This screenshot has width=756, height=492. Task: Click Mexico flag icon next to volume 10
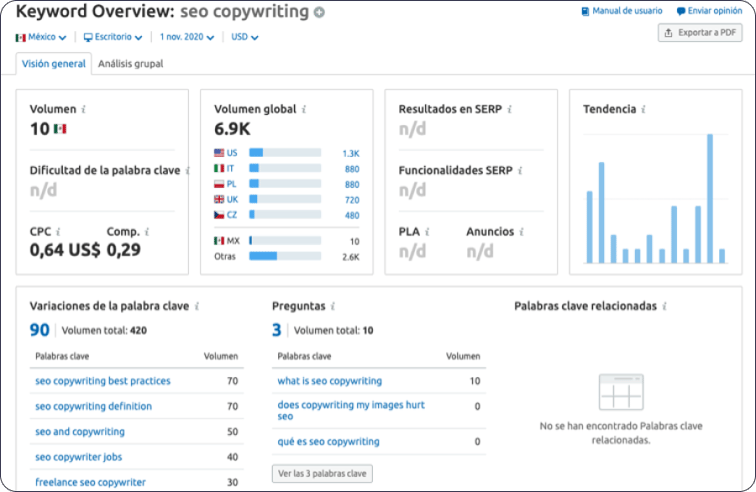point(60,129)
